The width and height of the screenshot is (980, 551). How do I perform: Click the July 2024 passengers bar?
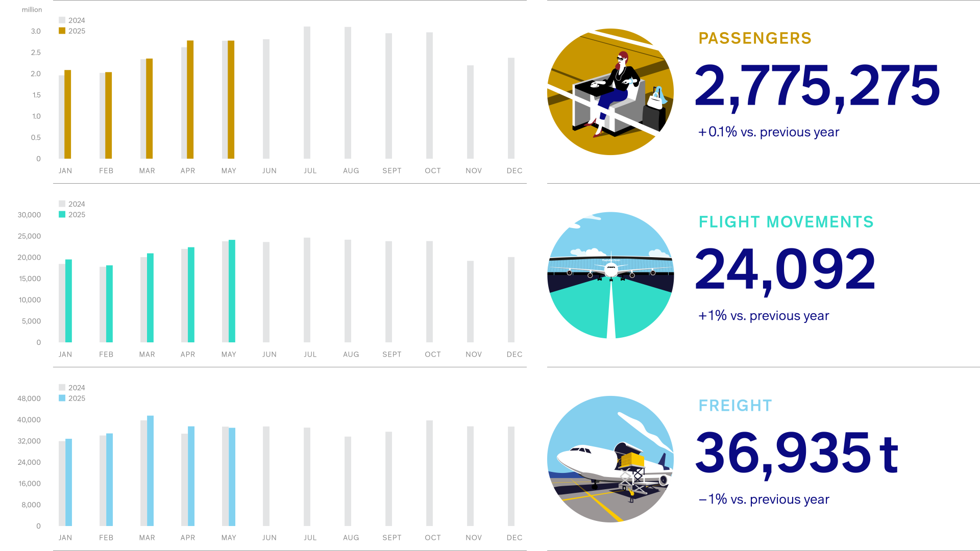pos(307,92)
